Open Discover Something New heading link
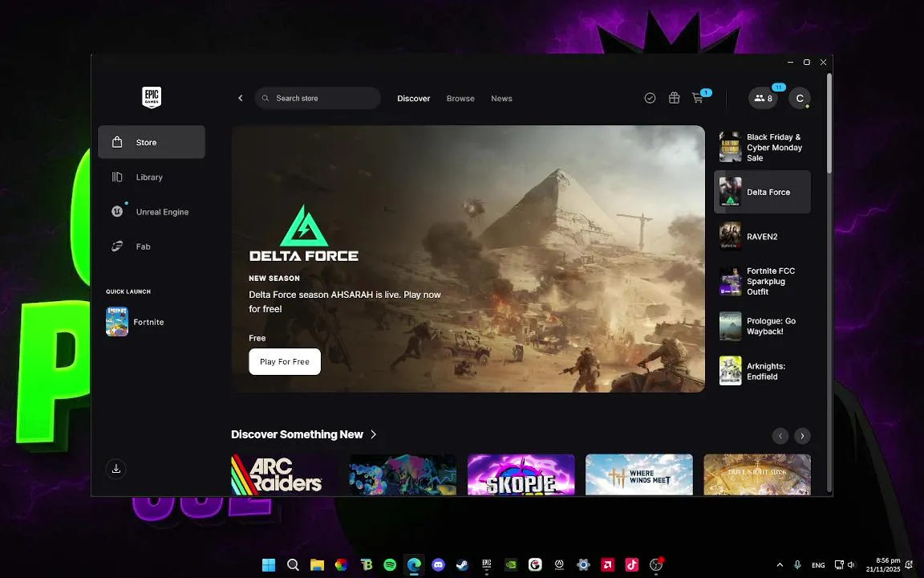Screen dimensions: 924x578 [297, 434]
